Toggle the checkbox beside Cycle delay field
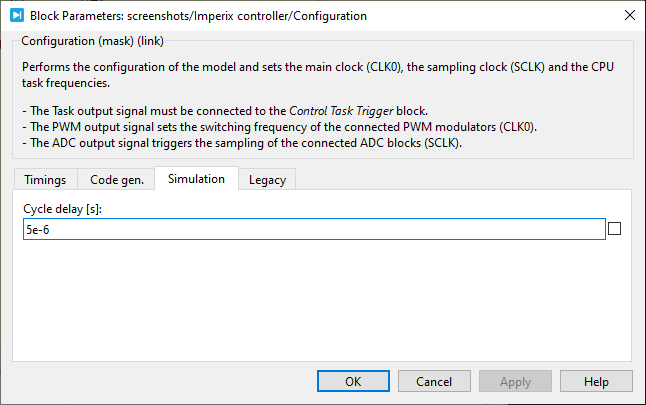 point(614,229)
